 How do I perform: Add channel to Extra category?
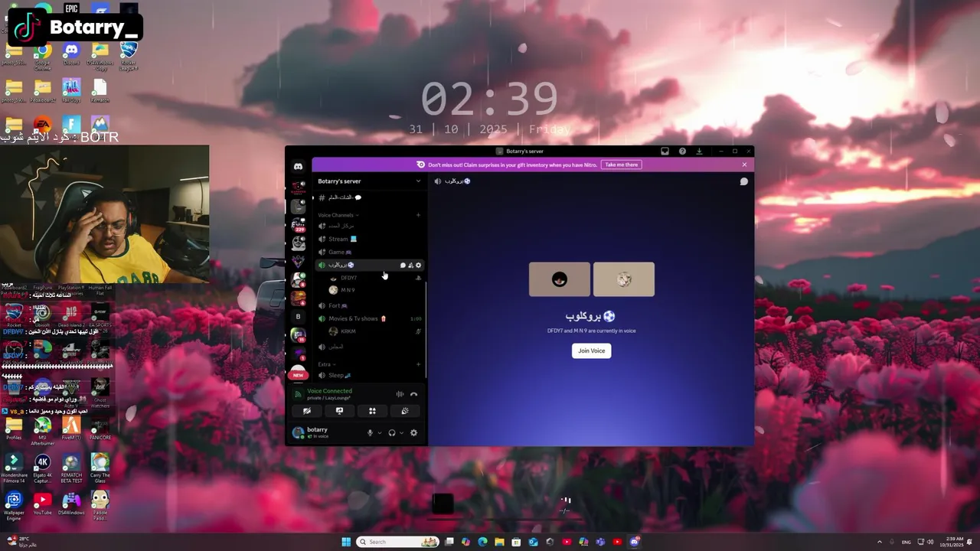pyautogui.click(x=418, y=364)
